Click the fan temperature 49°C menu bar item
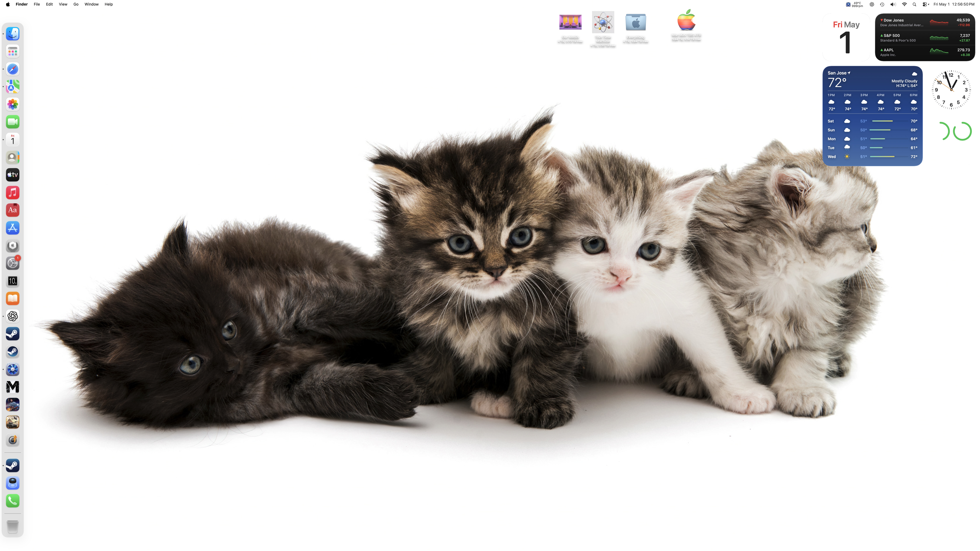Screen dimensions: 980x551 [x=854, y=4]
